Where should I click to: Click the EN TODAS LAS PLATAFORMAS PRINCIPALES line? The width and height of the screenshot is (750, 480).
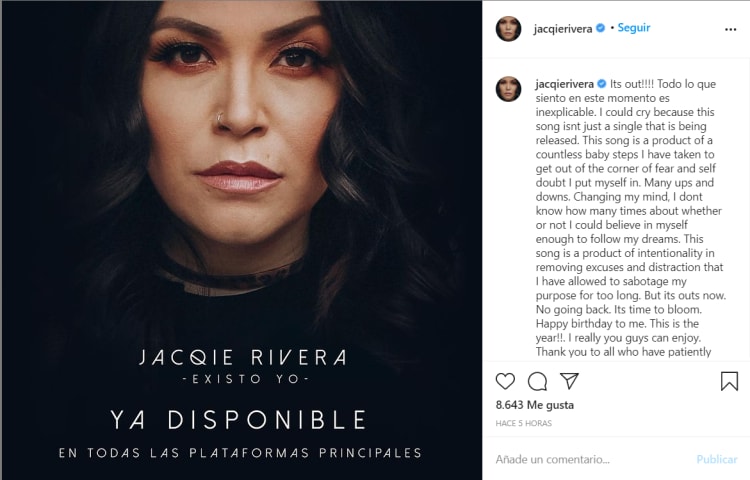(x=240, y=453)
